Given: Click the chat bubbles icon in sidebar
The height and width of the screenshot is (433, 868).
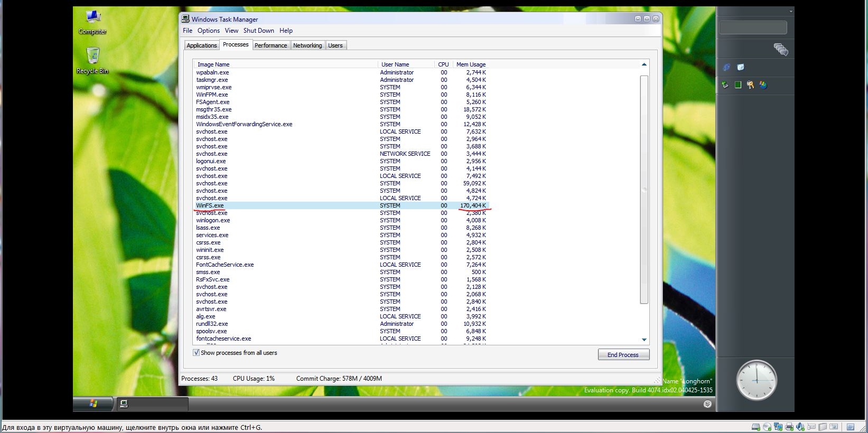Looking at the screenshot, I should [781, 50].
